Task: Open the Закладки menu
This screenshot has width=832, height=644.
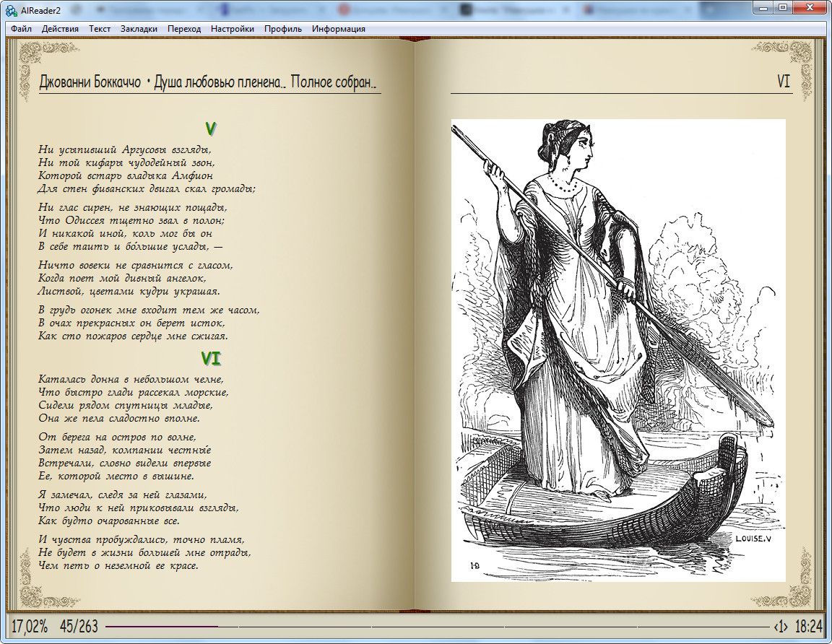Action: 139,29
